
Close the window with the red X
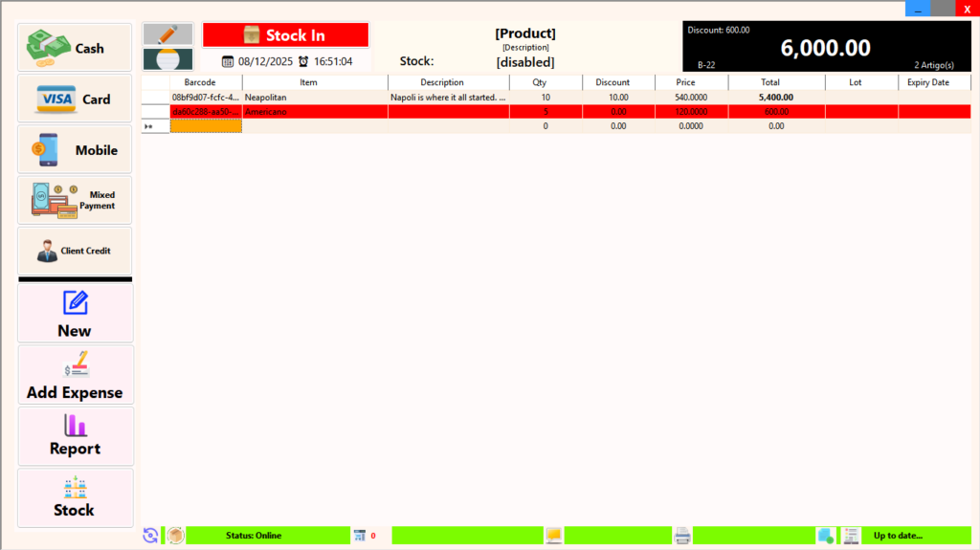[967, 9]
